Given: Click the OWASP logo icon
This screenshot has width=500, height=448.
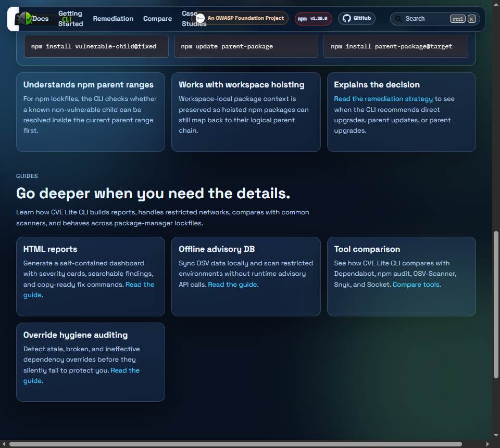Looking at the screenshot, I should 200,18.
